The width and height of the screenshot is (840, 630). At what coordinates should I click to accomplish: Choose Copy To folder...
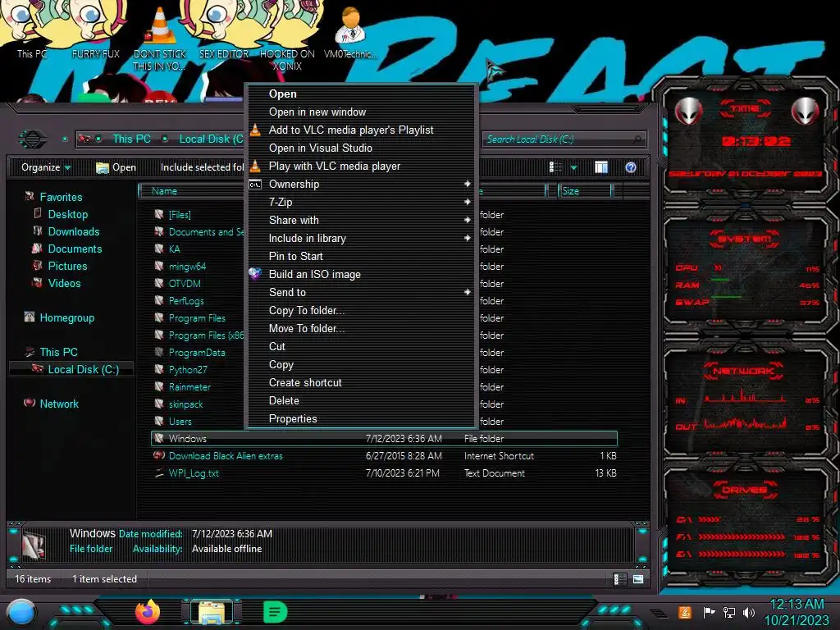[361, 310]
